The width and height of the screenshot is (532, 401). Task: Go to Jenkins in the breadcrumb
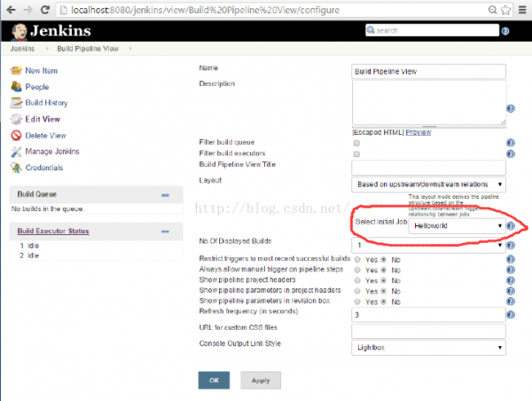coord(22,49)
